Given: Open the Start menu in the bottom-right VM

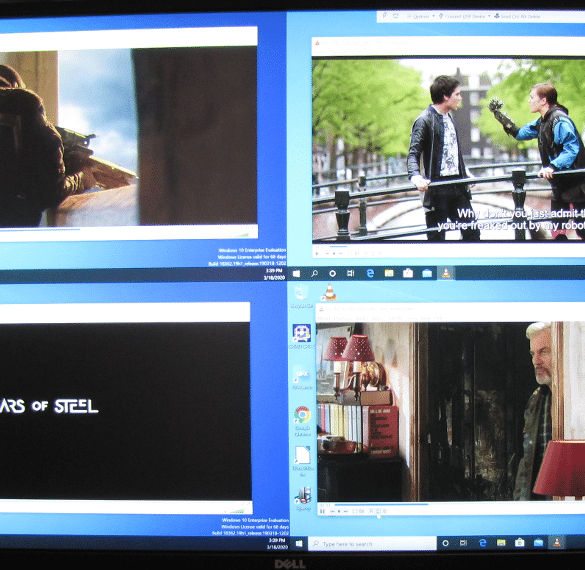Looking at the screenshot, I should tap(299, 544).
